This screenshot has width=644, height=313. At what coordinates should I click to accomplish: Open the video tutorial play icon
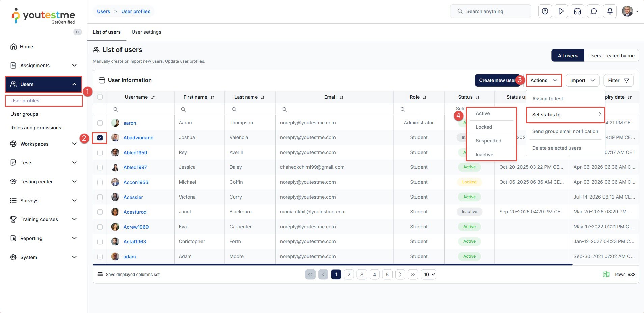[561, 11]
